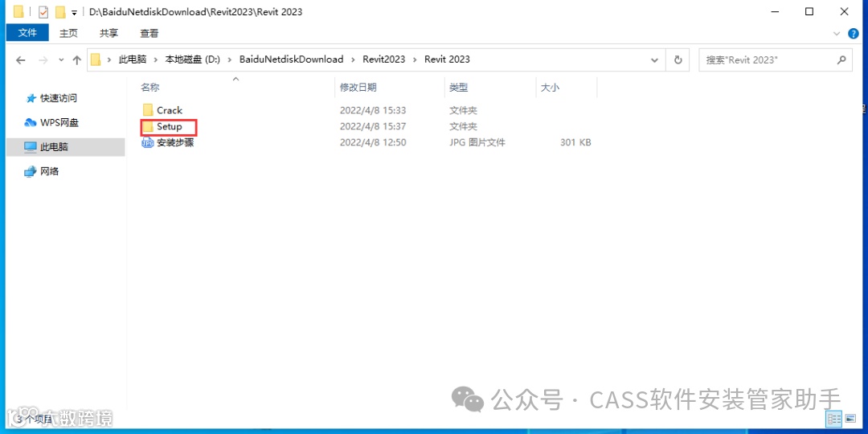Click the New folder quick access icon
Image resolution: width=868 pixels, height=434 pixels.
(x=60, y=11)
